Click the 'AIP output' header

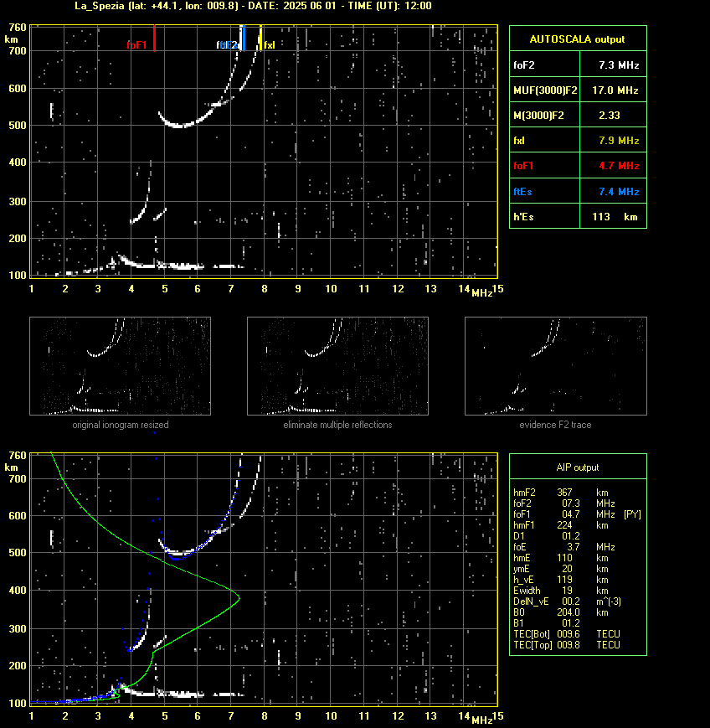tap(577, 467)
